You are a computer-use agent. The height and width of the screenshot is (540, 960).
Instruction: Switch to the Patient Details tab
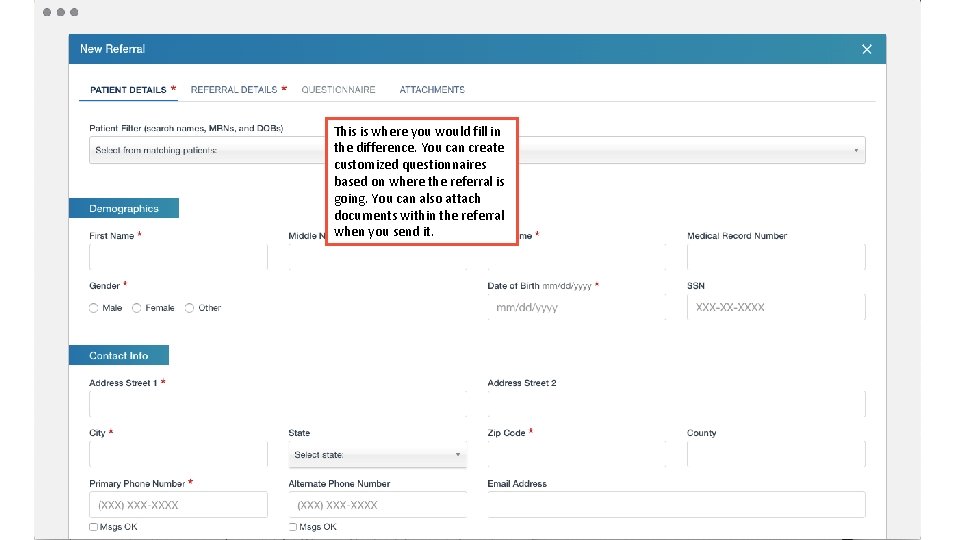click(128, 90)
